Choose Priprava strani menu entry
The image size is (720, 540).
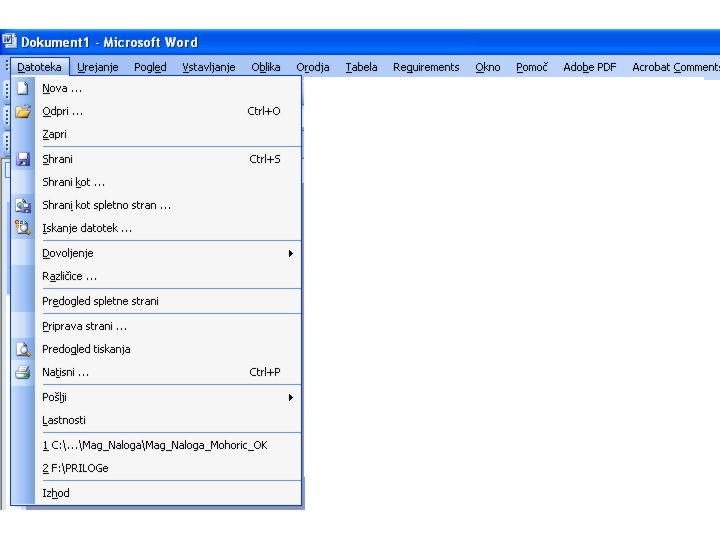pyautogui.click(x=84, y=326)
